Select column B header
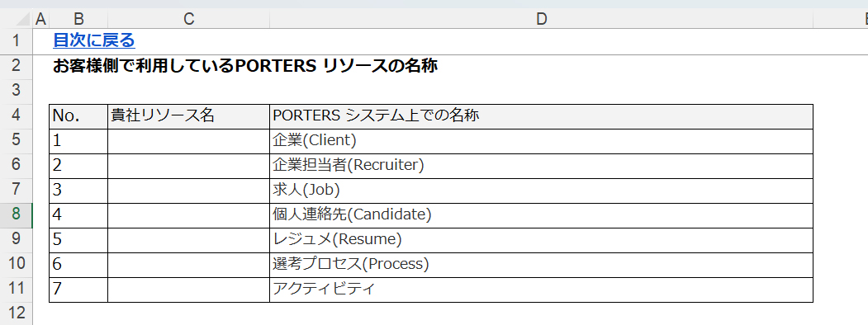This screenshot has width=868, height=325. coord(78,19)
